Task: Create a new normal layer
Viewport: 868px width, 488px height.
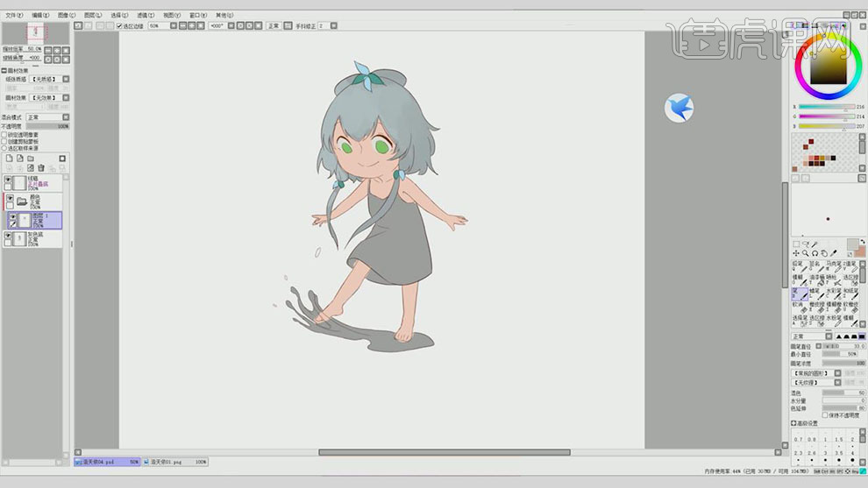Action: point(9,159)
